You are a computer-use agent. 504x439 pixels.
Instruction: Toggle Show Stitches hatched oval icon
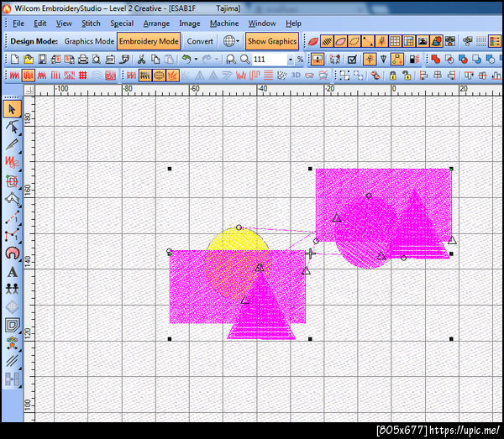[327, 41]
